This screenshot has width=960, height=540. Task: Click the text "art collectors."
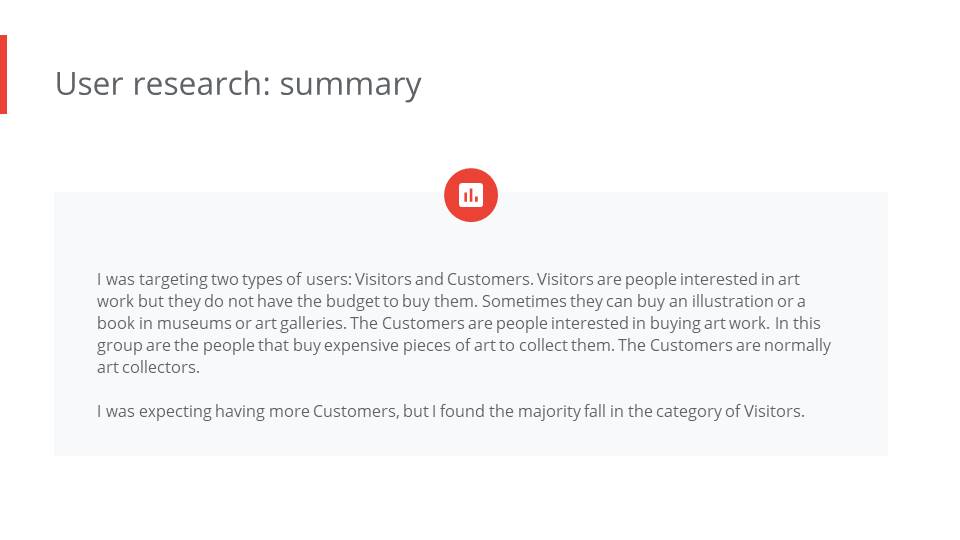coord(148,367)
